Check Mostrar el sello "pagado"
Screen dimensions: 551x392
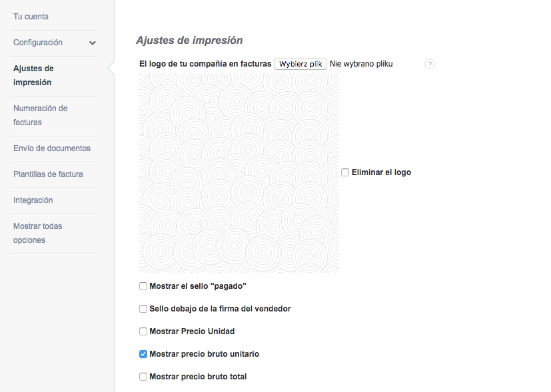click(x=143, y=286)
